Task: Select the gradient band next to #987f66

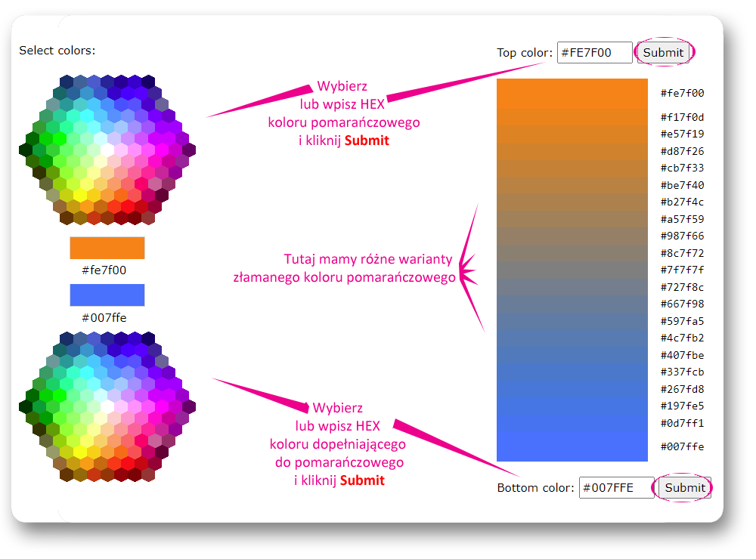Action: tap(572, 236)
